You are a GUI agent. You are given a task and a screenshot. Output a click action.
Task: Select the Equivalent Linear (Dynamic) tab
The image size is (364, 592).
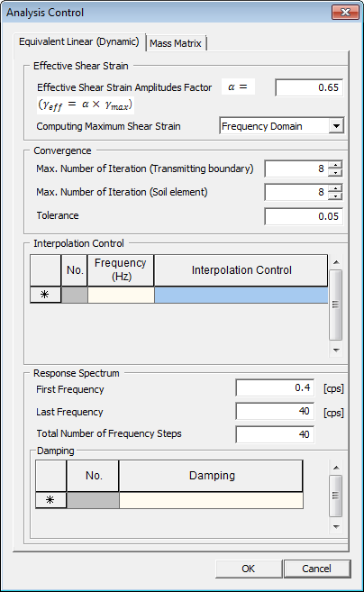pyautogui.click(x=79, y=41)
